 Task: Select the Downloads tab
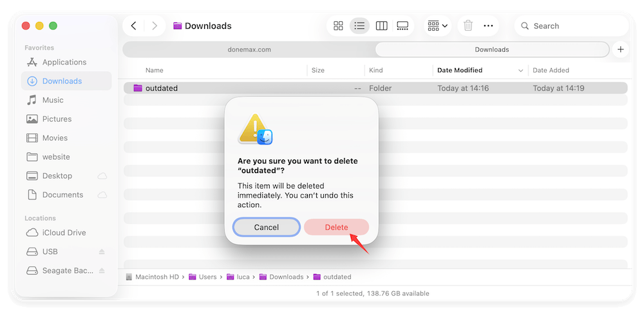click(x=491, y=50)
